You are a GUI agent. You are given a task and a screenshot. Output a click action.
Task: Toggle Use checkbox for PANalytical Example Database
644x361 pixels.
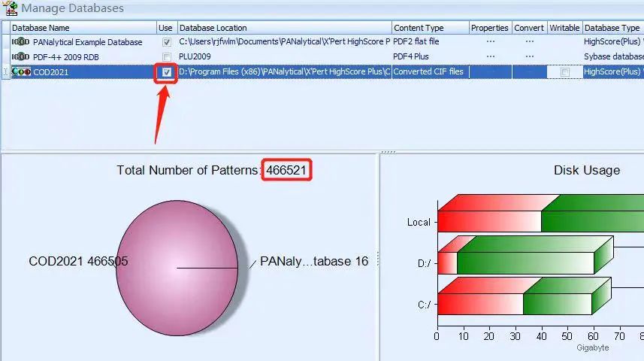click(x=167, y=42)
